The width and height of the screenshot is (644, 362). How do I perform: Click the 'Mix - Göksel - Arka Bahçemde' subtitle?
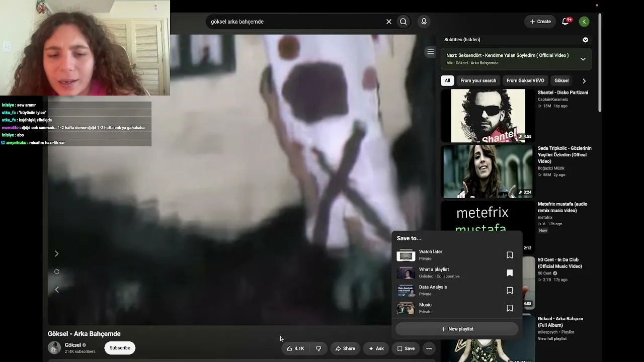(x=472, y=63)
